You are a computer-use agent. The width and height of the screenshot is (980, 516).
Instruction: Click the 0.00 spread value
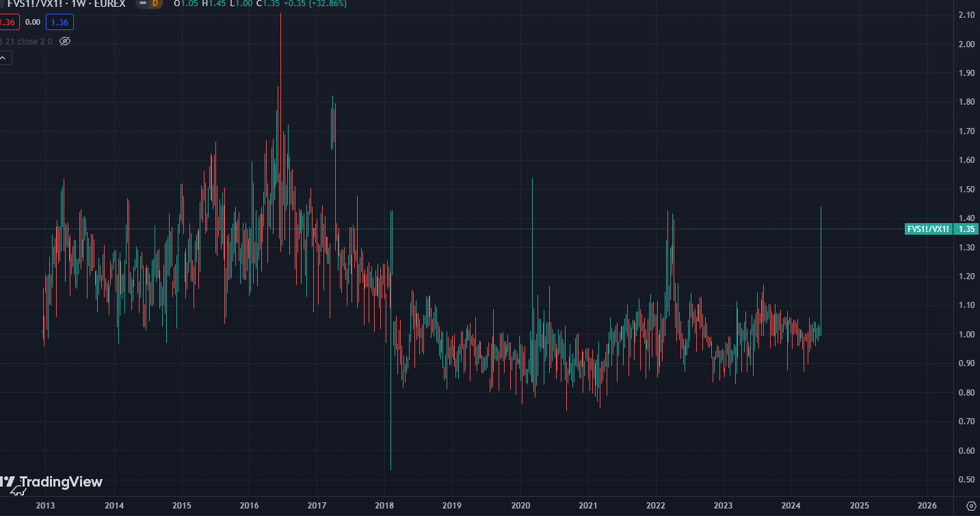(33, 22)
